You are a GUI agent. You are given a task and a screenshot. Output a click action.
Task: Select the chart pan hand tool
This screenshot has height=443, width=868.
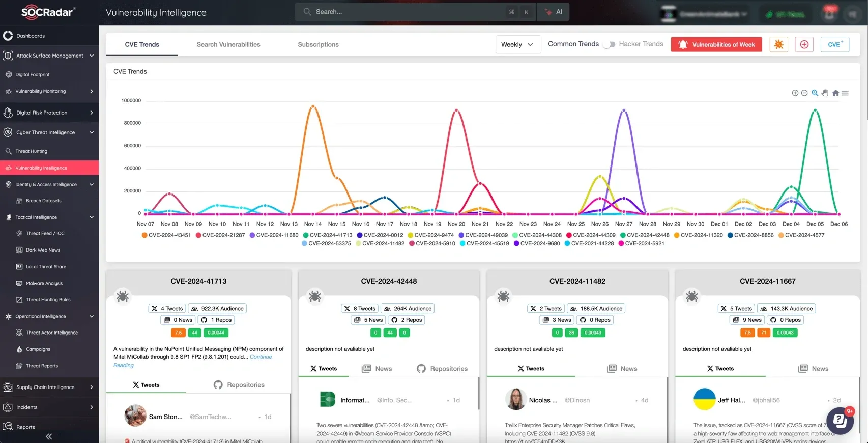[x=825, y=93]
